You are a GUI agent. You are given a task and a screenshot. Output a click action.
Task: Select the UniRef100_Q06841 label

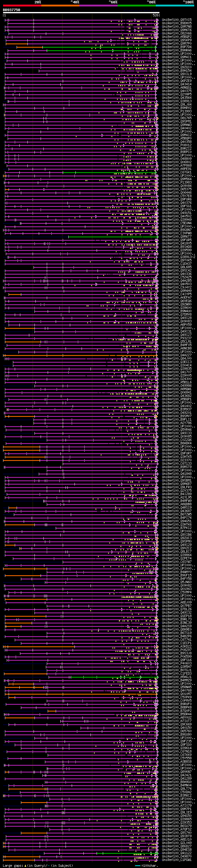(x=177, y=393)
